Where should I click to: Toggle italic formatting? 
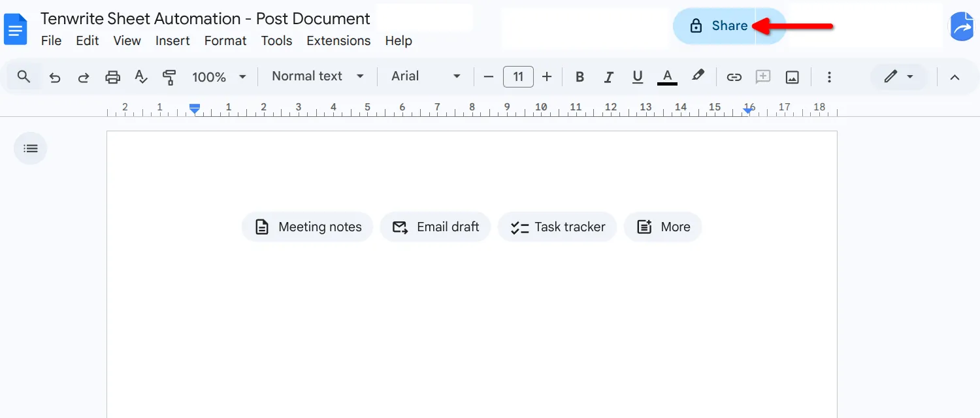608,76
